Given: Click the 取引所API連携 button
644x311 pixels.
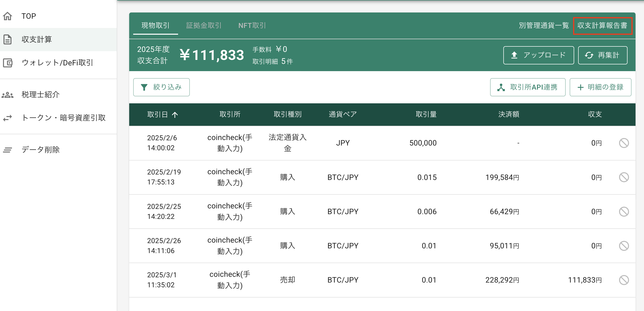Looking at the screenshot, I should pos(528,87).
